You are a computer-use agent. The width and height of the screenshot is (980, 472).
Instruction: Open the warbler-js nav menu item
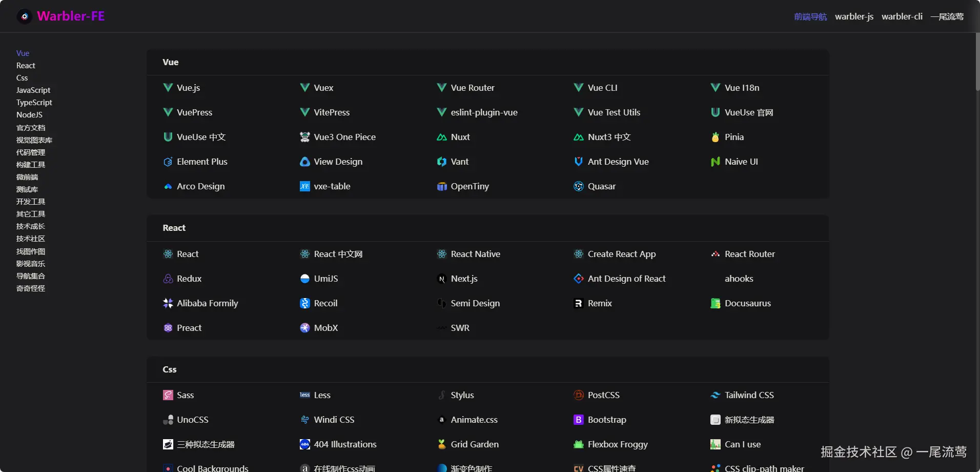click(x=854, y=16)
